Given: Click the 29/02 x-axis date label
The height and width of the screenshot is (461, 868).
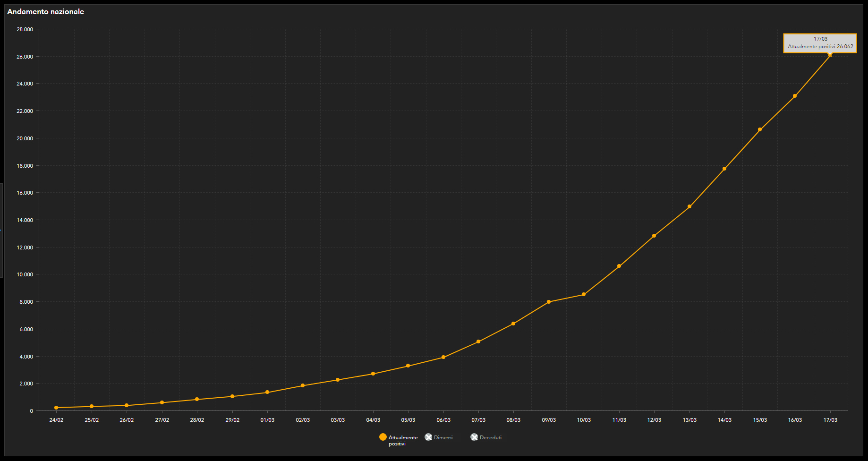Looking at the screenshot, I should (x=232, y=420).
